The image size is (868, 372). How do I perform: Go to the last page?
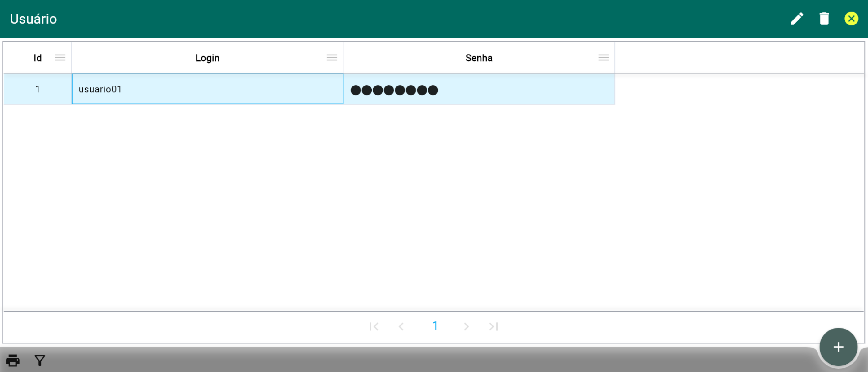coord(493,326)
